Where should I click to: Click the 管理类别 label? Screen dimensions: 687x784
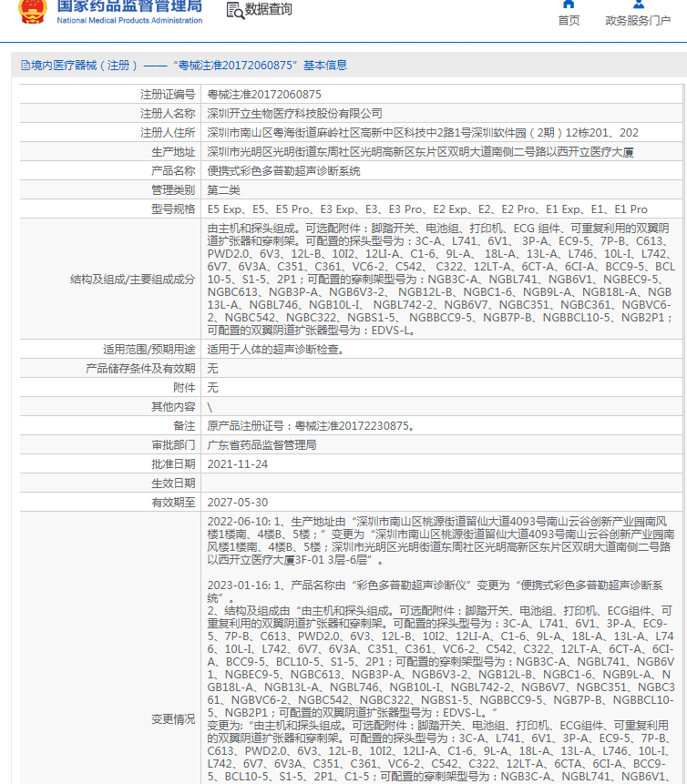(x=173, y=190)
